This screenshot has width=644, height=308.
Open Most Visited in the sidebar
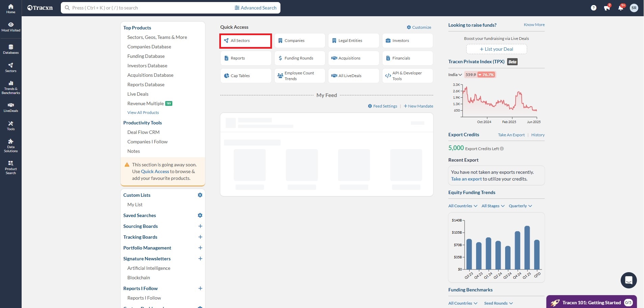11,27
